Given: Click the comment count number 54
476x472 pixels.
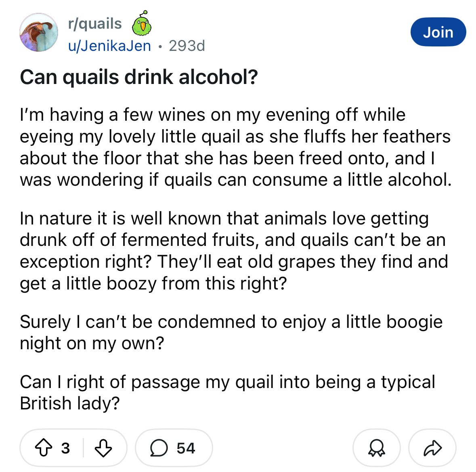Looking at the screenshot, I should (186, 448).
